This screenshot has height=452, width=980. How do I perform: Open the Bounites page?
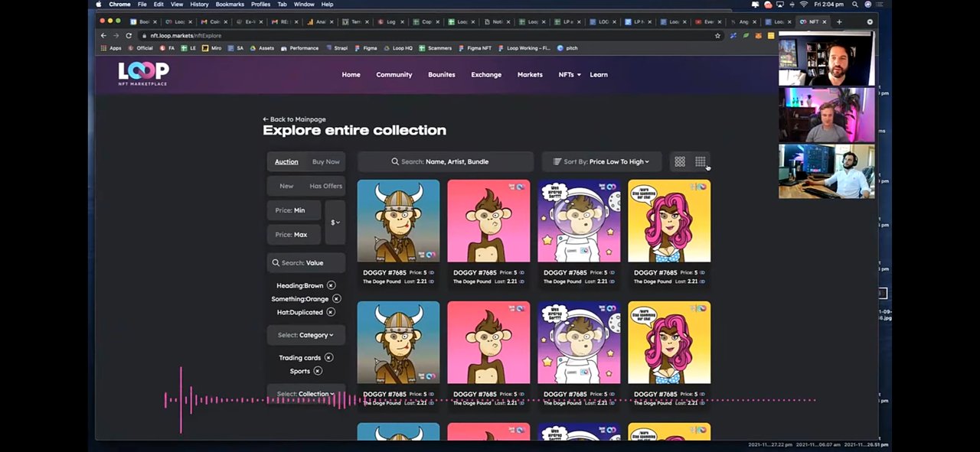click(x=441, y=75)
